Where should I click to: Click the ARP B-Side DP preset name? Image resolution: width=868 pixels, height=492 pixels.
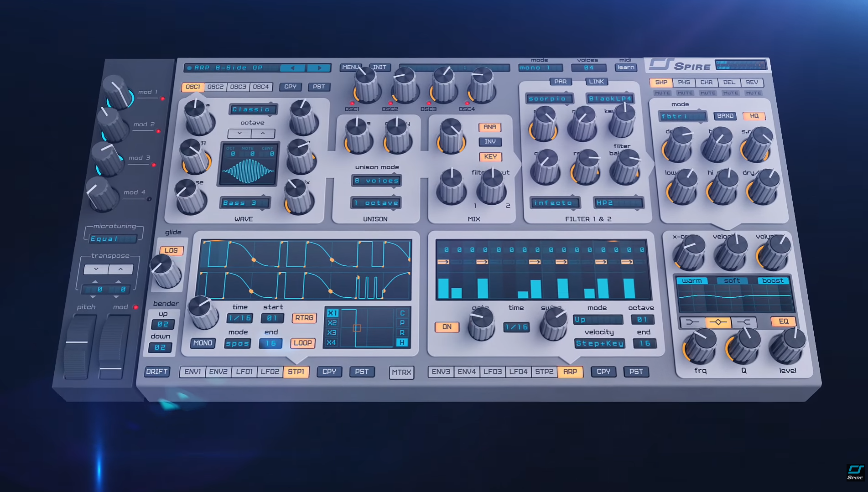[229, 67]
